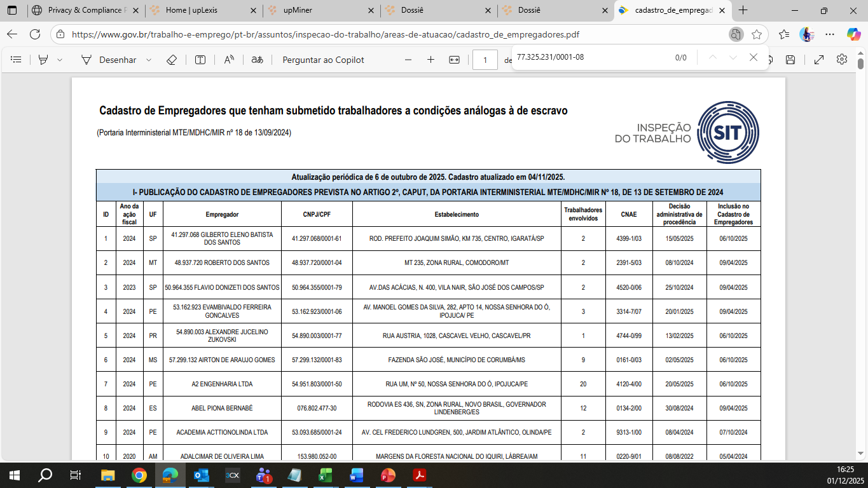Image resolution: width=868 pixels, height=488 pixels.
Task: Open PDF viewer settings gear
Action: coord(842,60)
